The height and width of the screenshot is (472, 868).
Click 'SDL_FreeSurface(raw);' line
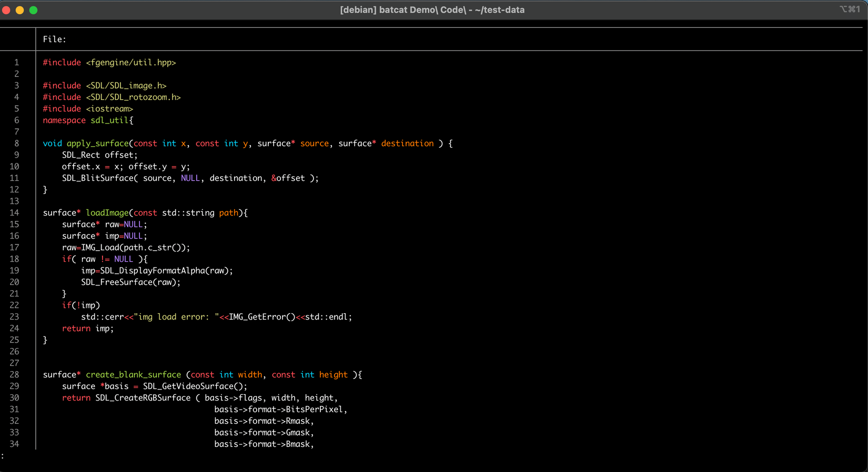(131, 282)
